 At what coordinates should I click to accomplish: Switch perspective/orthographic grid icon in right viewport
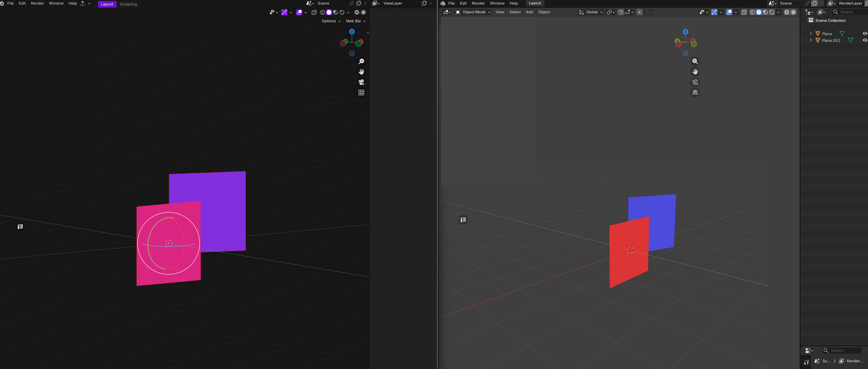click(x=695, y=92)
